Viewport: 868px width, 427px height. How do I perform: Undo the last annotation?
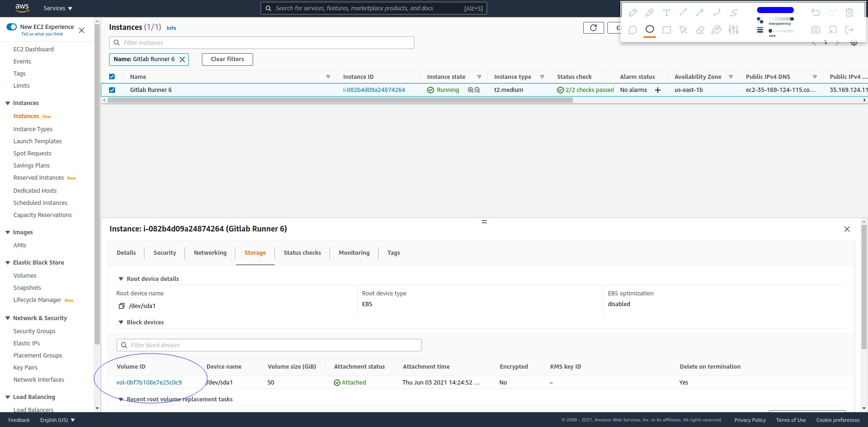coord(815,13)
